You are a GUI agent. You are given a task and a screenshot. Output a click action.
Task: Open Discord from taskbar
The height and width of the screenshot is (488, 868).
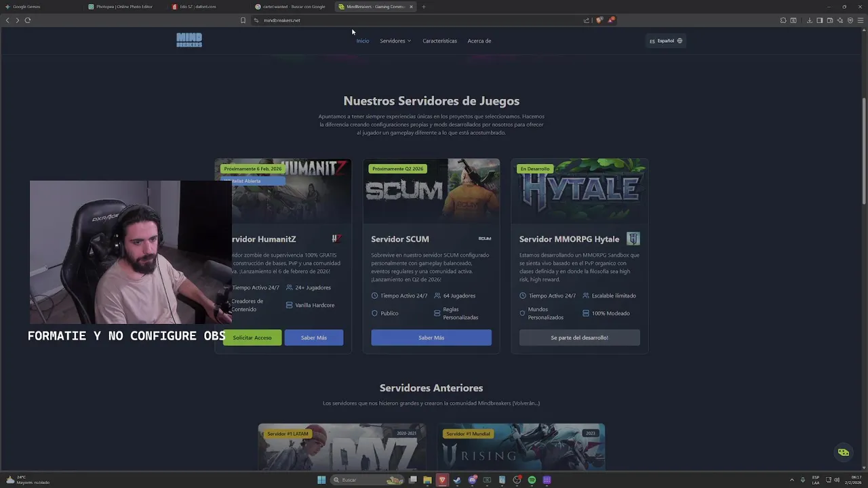coord(472,480)
